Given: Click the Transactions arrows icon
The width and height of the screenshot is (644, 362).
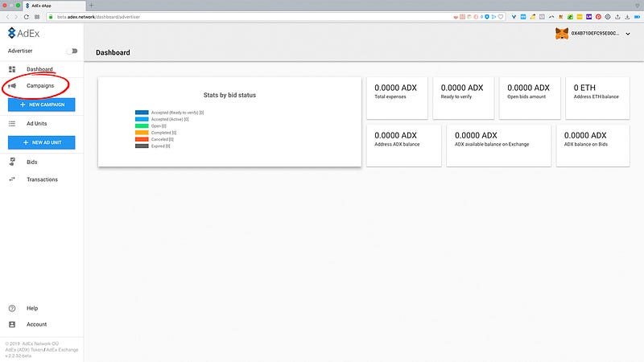Looking at the screenshot, I should click(12, 179).
